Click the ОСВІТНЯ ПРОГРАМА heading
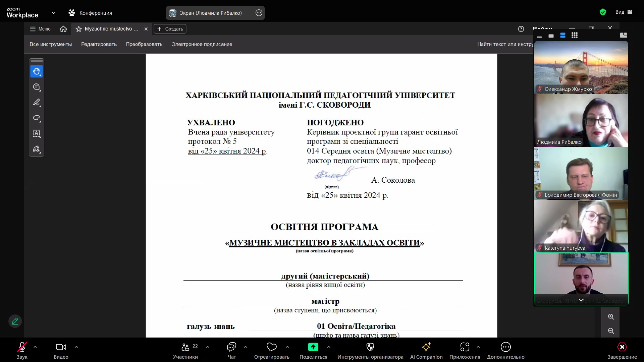 (325, 227)
